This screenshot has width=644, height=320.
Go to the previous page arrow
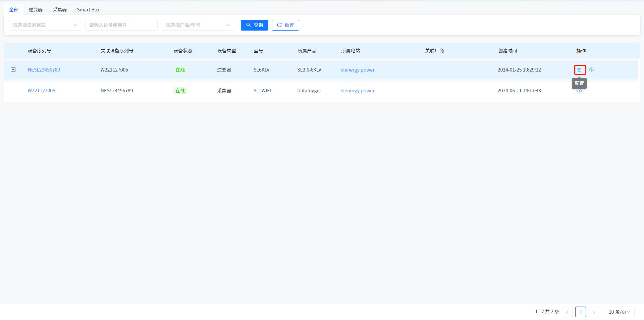(x=567, y=312)
